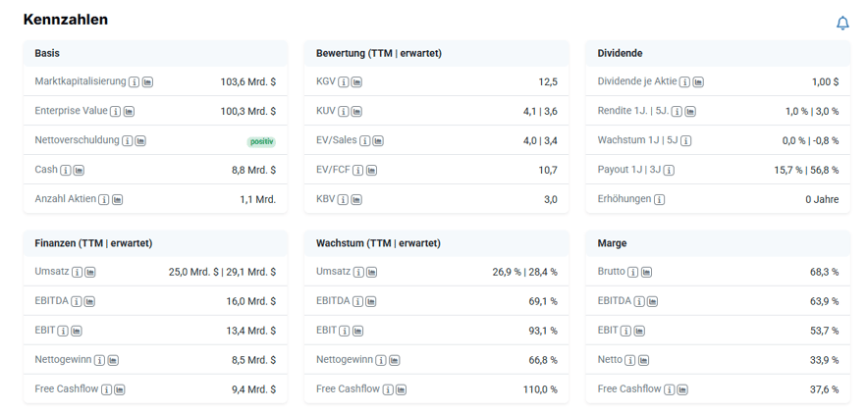Click the notification bell icon

click(842, 24)
